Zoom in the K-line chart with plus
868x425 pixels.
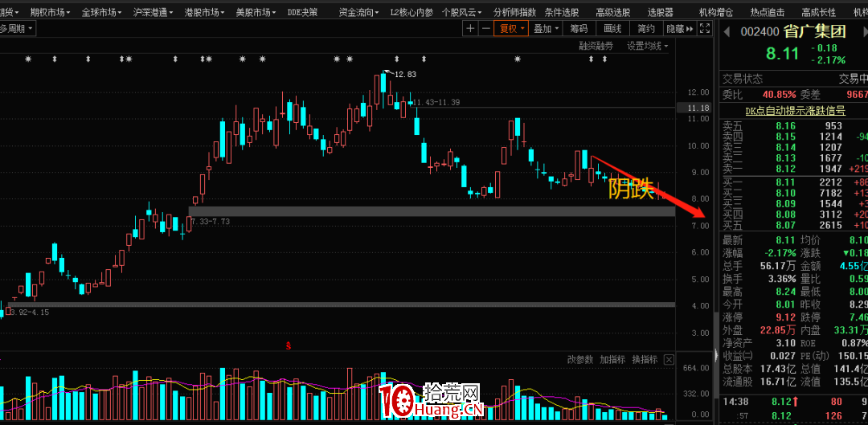470,29
